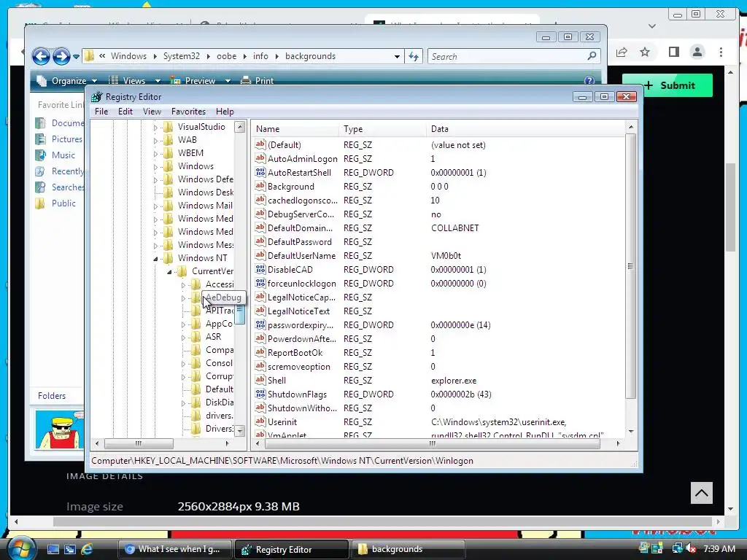Click the Shell value string icon
The width and height of the screenshot is (747, 560).
point(260,381)
